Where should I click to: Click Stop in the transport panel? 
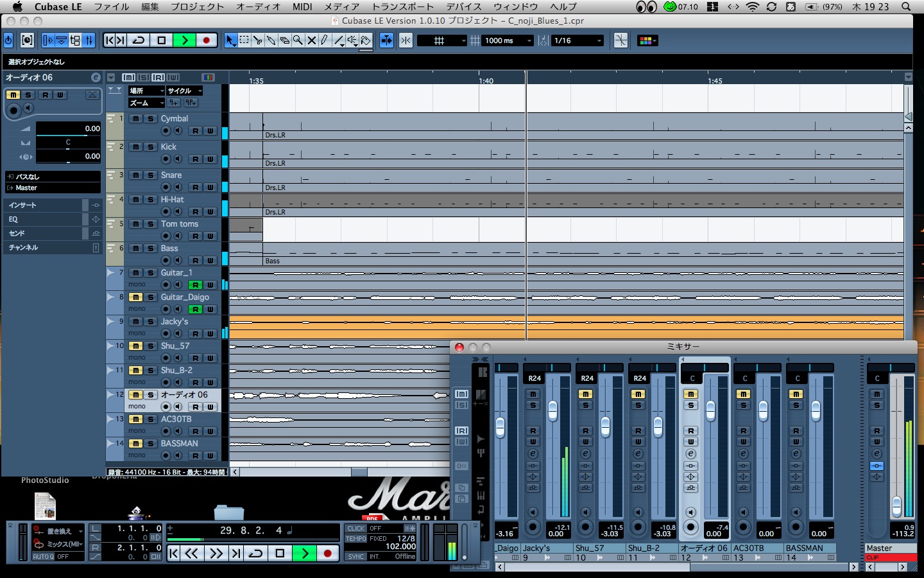[280, 553]
